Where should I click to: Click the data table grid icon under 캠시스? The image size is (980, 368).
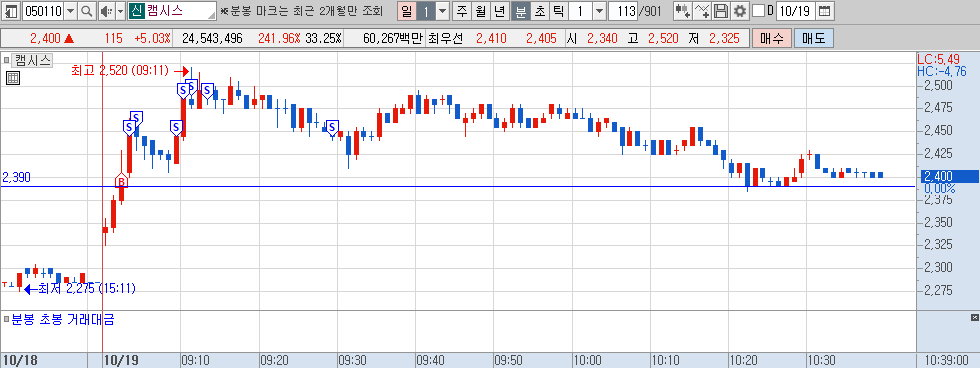coord(12,78)
